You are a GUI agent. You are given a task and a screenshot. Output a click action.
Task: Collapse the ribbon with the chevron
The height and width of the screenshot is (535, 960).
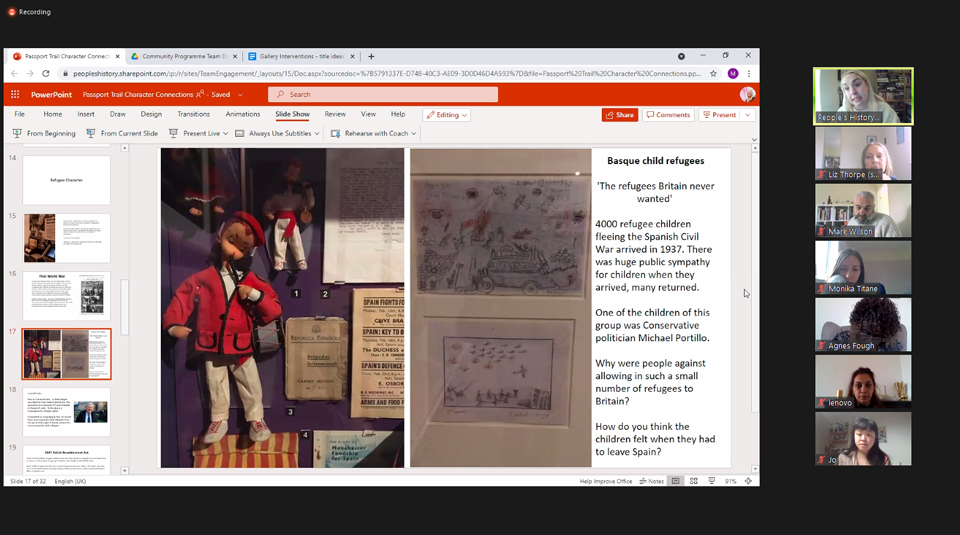click(x=754, y=140)
